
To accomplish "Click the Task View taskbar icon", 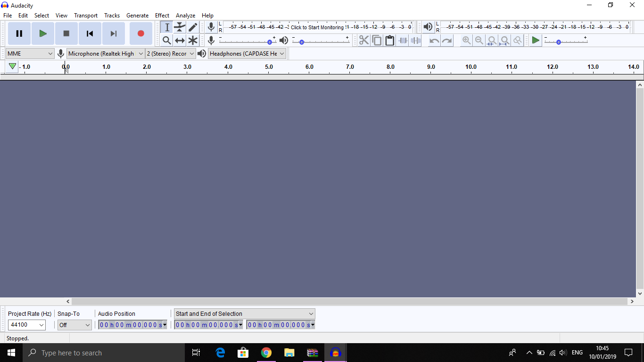I will [196, 353].
